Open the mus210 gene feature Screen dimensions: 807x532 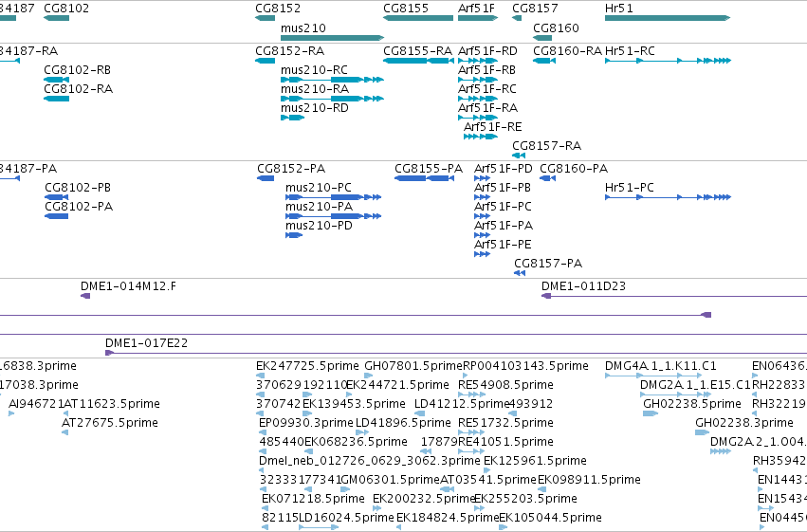[x=333, y=38]
